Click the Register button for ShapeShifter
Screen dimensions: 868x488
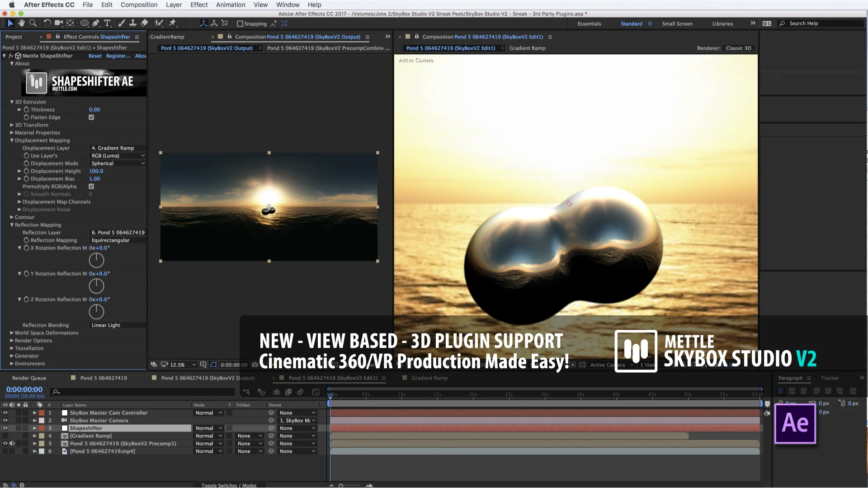[118, 56]
